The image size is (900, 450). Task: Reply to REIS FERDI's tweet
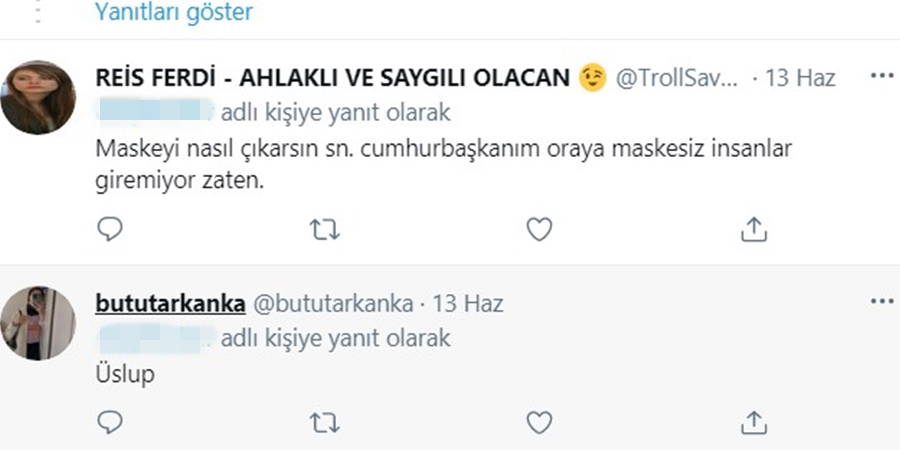110,230
